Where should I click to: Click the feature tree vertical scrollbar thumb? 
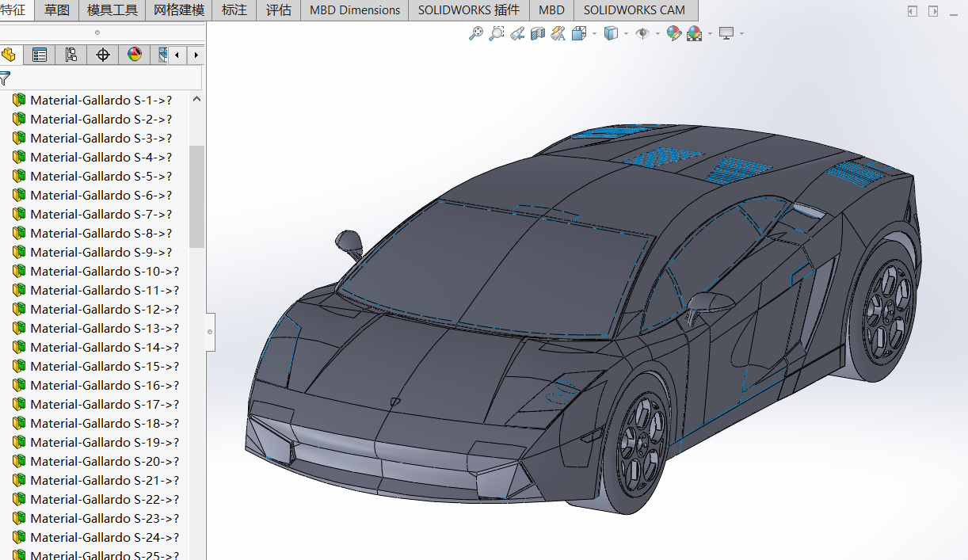196,196
